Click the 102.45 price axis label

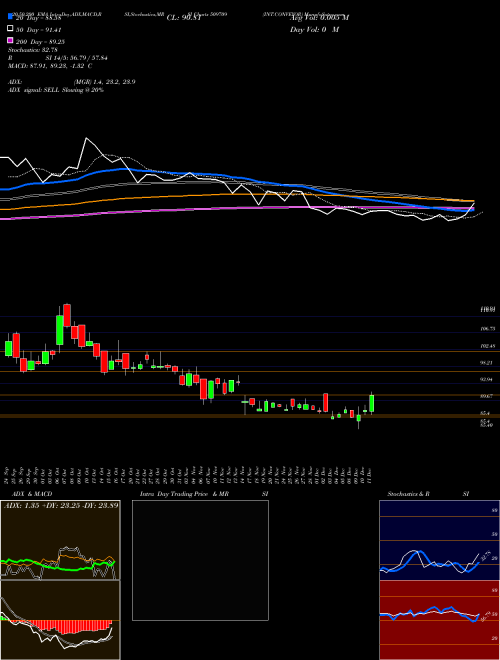(487, 346)
